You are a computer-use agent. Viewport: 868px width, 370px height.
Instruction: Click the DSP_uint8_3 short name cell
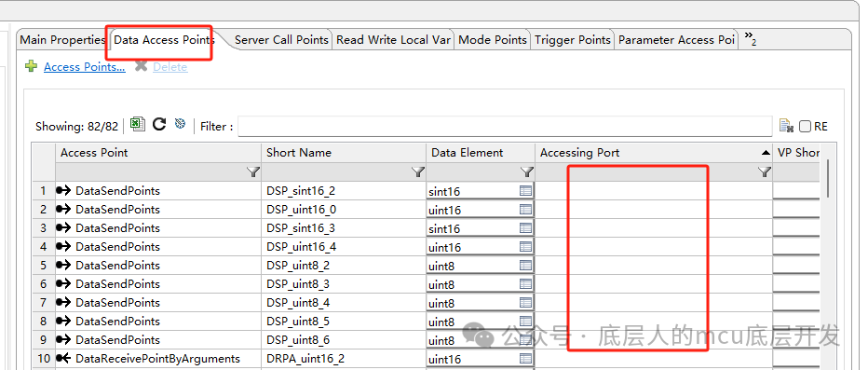pos(344,283)
